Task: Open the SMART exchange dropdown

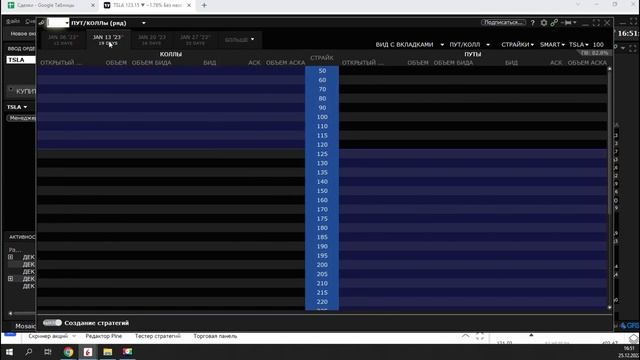Action: coord(552,44)
